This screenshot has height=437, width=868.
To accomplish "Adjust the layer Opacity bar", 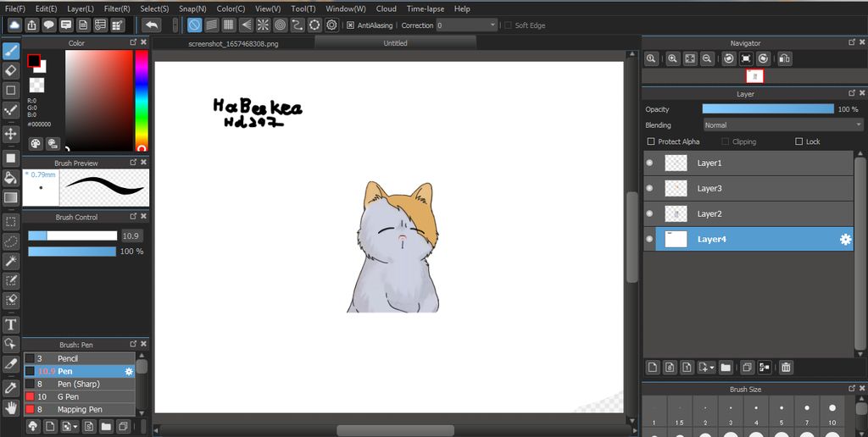I will tap(768, 109).
